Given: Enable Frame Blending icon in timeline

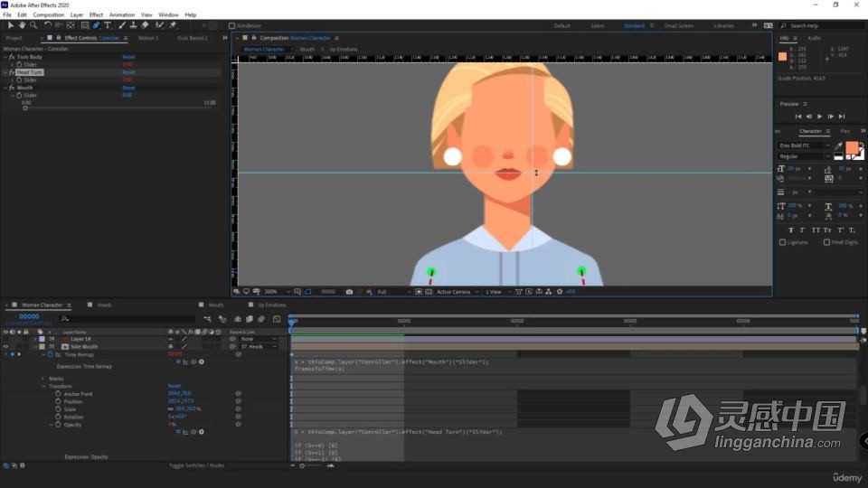Looking at the screenshot, I should pyautogui.click(x=250, y=319).
